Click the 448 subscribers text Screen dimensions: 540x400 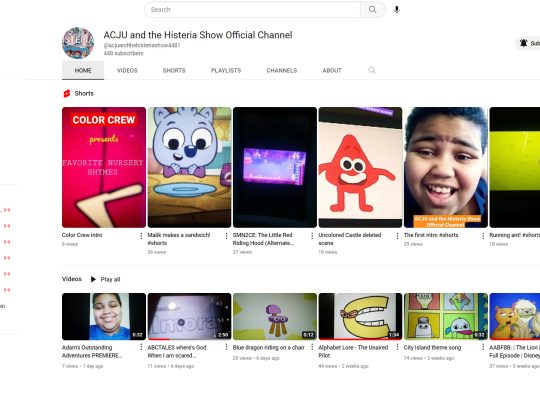coord(123,53)
